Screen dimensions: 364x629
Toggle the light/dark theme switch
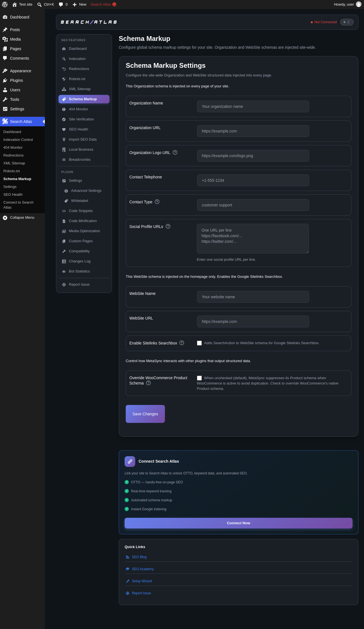(347, 22)
